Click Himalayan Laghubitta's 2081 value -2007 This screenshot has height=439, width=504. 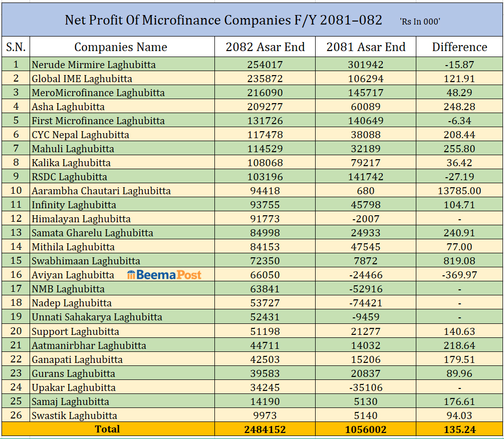[x=366, y=219]
